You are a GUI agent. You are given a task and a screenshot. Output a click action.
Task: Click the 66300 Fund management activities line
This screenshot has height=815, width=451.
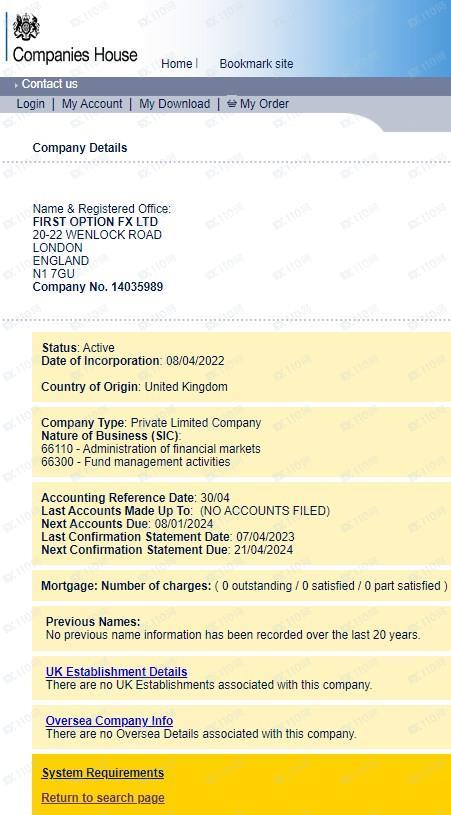pos(136,462)
